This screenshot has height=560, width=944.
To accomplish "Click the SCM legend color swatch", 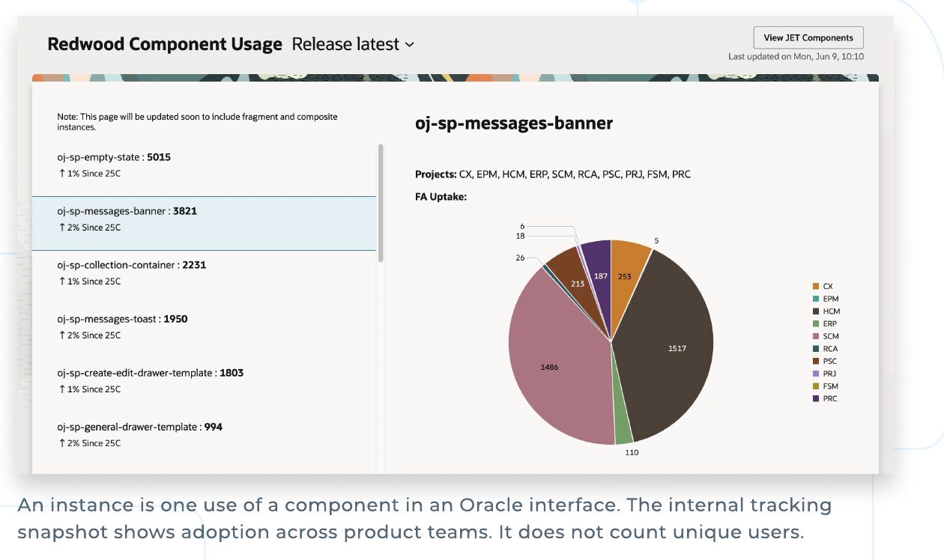I will coord(816,336).
